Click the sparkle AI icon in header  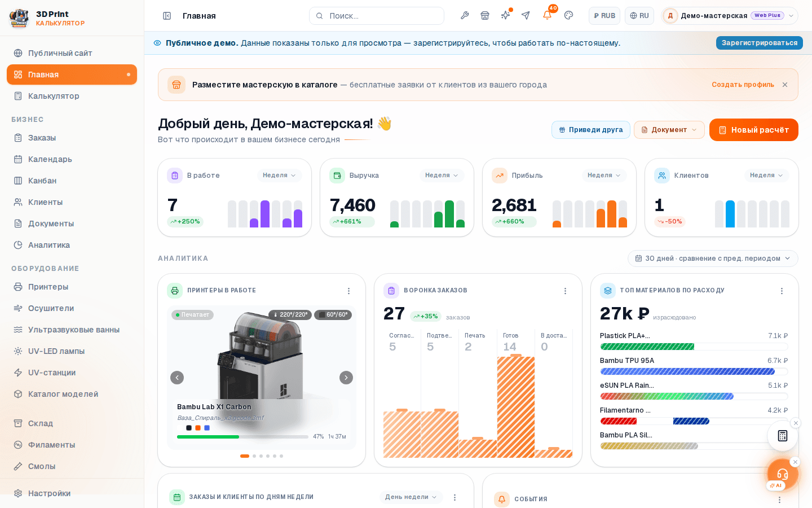pyautogui.click(x=505, y=15)
